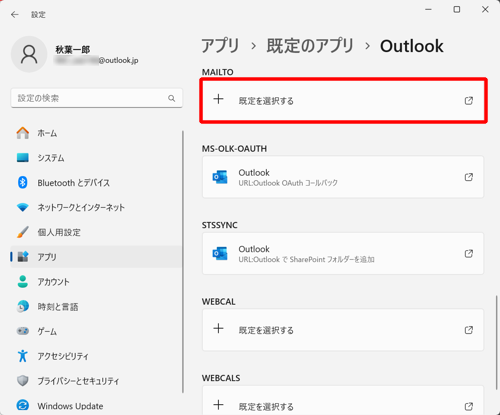
Task: Open Bluetooth とデバイス settings
Action: 97,183
